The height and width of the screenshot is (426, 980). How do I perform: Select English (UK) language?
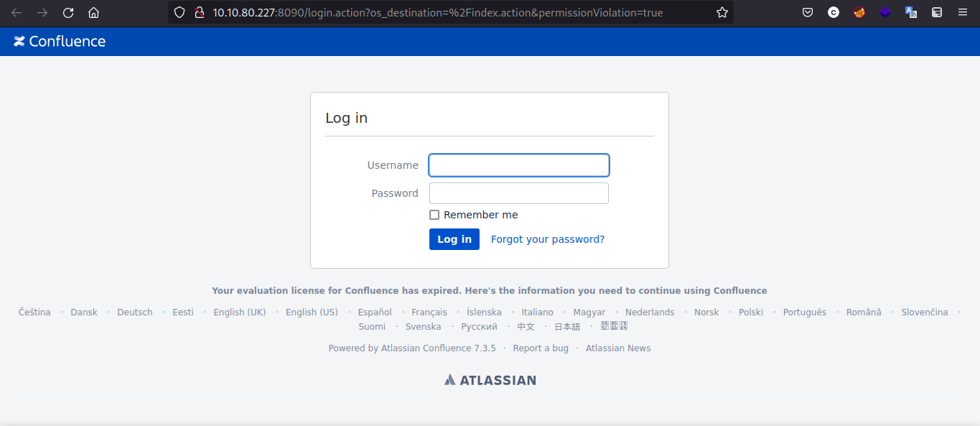pos(240,312)
